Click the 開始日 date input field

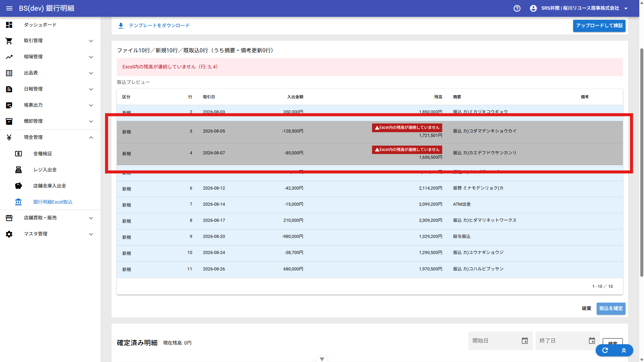[x=500, y=341]
